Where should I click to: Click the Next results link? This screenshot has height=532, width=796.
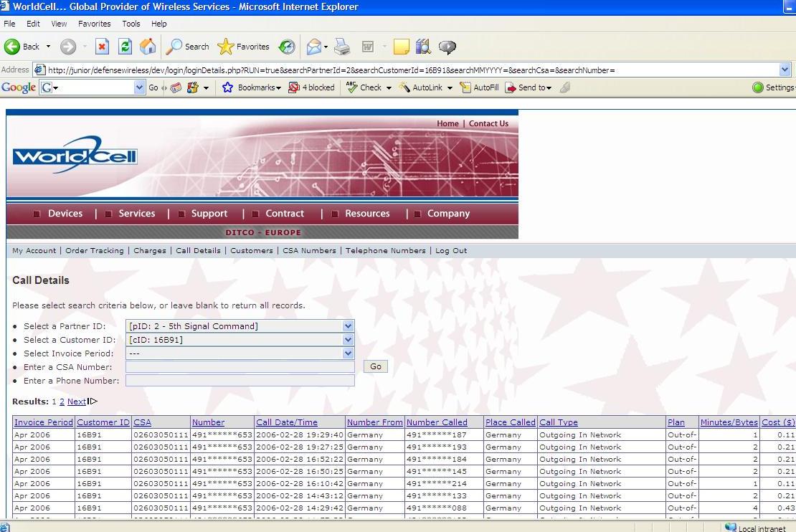click(77, 402)
